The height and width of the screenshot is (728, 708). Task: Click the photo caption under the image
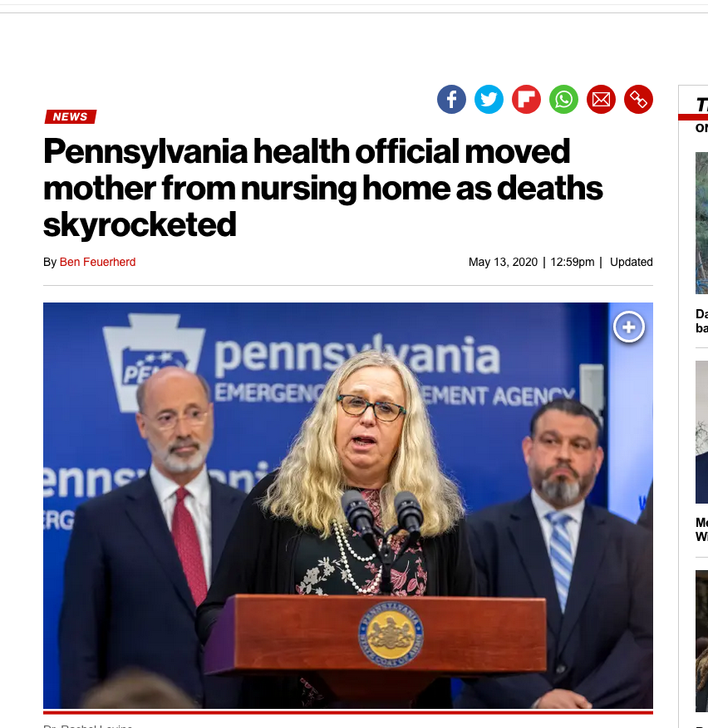click(88, 726)
